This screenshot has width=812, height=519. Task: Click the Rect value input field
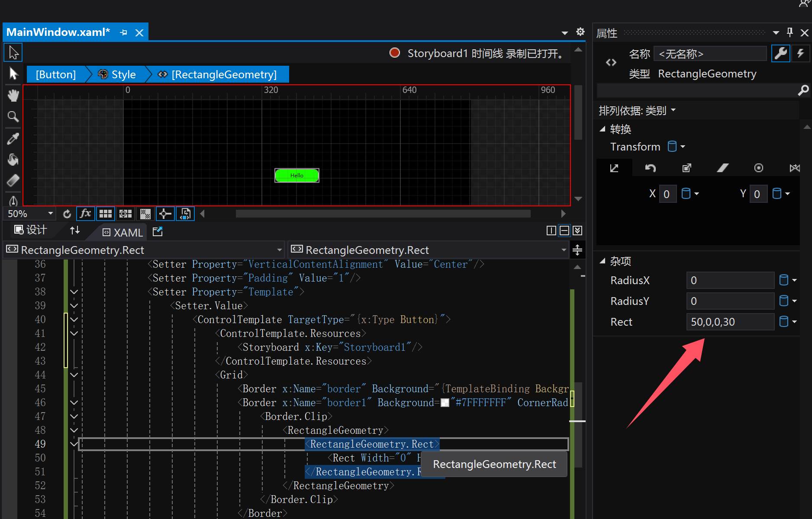click(x=730, y=322)
